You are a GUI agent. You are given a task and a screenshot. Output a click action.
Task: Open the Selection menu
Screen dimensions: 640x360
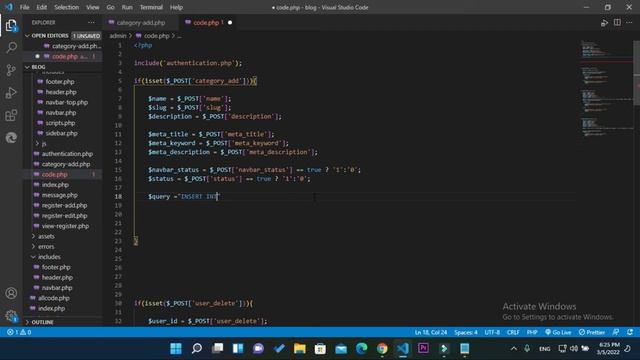[67, 7]
